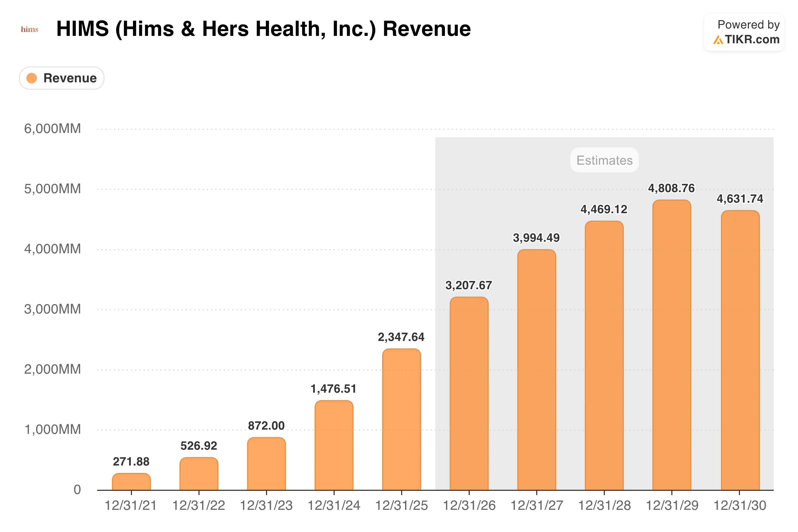Select the 12/31/23 revenue bar

(x=266, y=463)
